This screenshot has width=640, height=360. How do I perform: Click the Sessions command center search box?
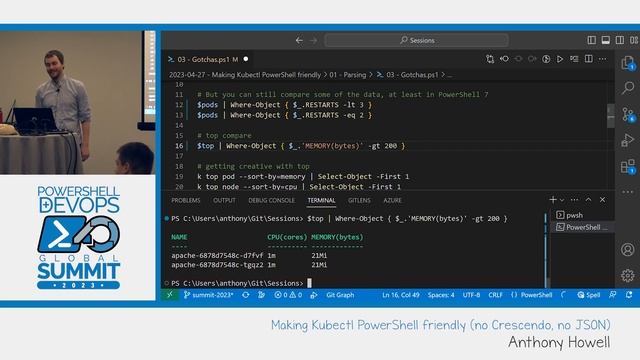[x=416, y=40]
